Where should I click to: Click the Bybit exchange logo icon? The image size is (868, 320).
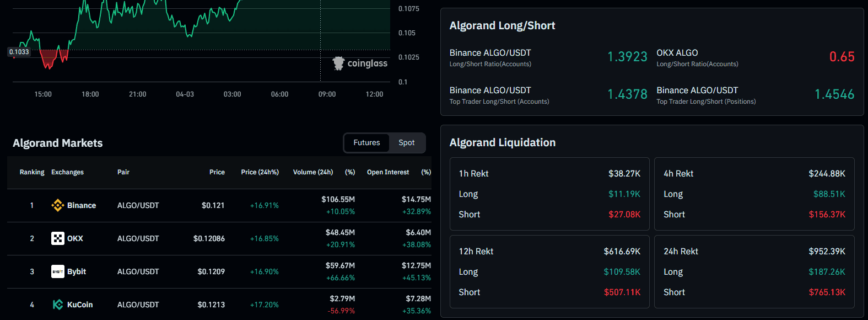coord(58,271)
